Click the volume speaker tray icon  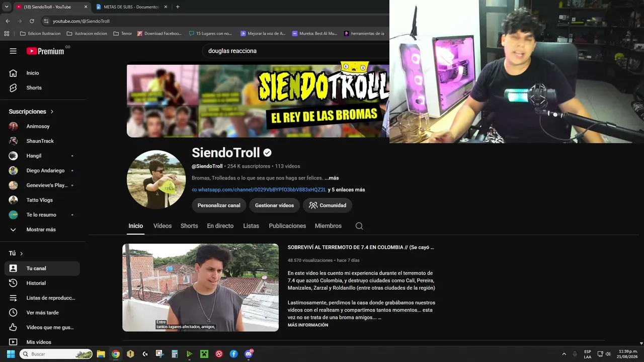click(608, 354)
